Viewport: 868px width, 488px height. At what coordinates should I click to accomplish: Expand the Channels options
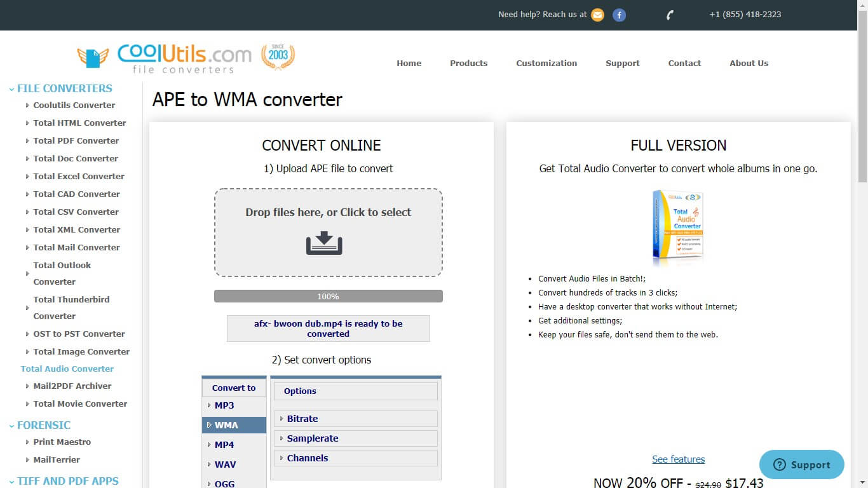pyautogui.click(x=356, y=458)
